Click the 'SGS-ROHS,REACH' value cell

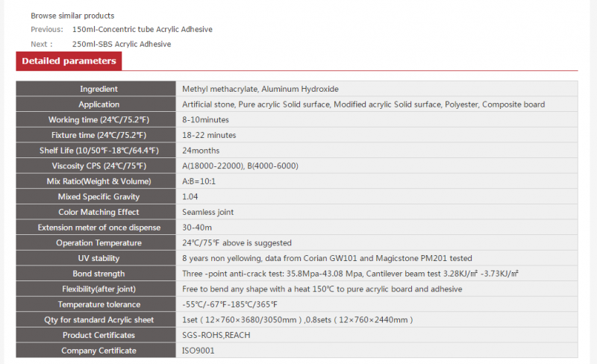[x=377, y=335]
